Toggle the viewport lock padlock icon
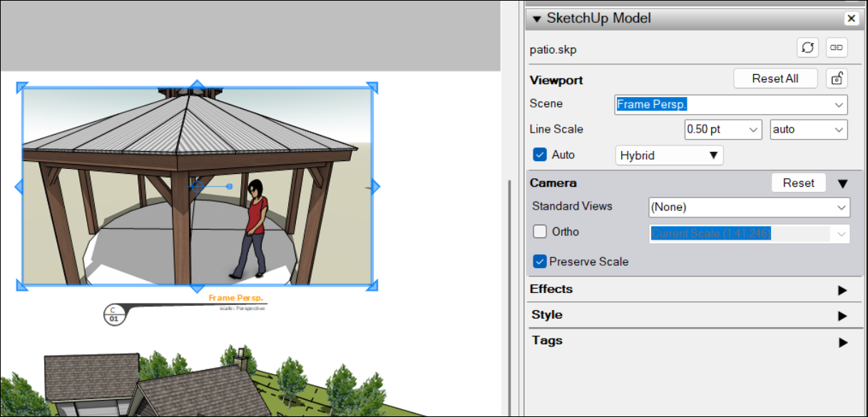Screen dimensions: 868x417 coord(837,78)
